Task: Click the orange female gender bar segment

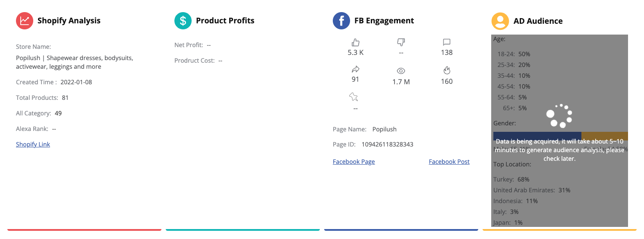Action: point(605,136)
